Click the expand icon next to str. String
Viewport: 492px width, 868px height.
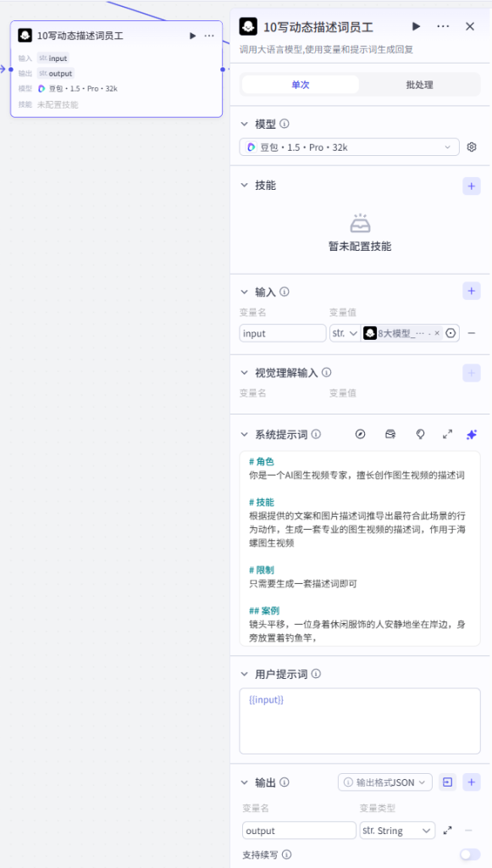coord(448,831)
